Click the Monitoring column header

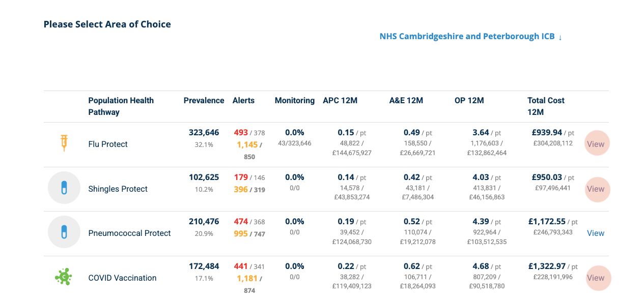click(295, 101)
